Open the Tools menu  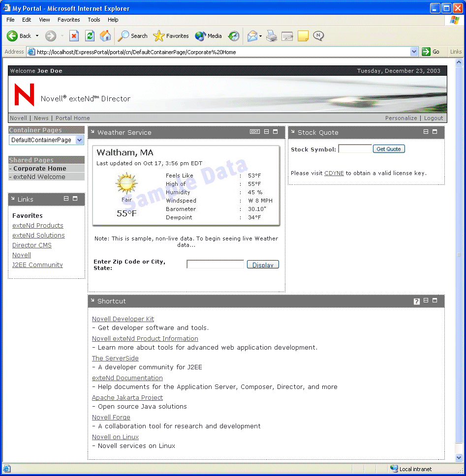pos(94,20)
